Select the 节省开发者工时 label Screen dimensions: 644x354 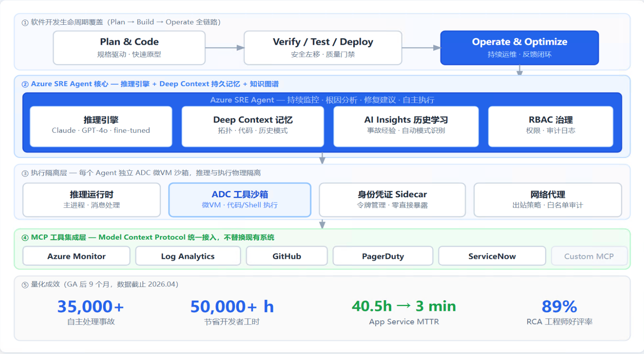232,322
